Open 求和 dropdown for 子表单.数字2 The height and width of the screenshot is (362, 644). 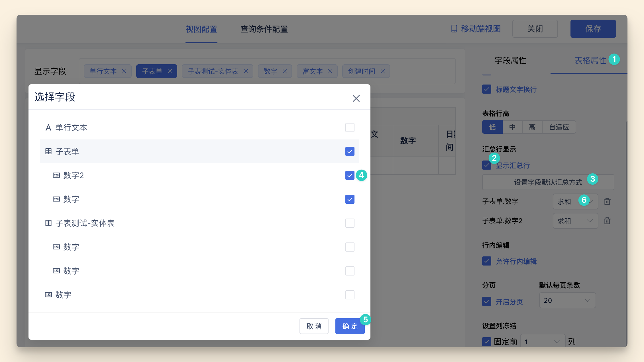click(575, 221)
